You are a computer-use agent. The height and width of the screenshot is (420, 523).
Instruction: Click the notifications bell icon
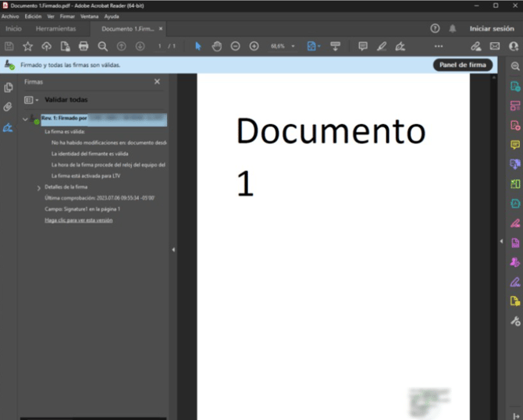click(x=453, y=28)
